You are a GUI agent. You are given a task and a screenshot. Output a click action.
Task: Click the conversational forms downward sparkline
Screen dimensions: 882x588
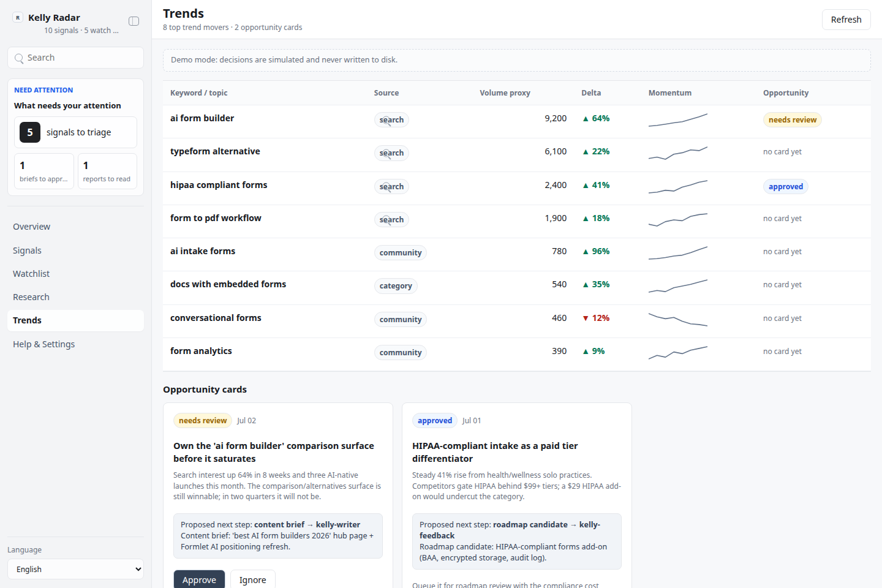pos(678,319)
